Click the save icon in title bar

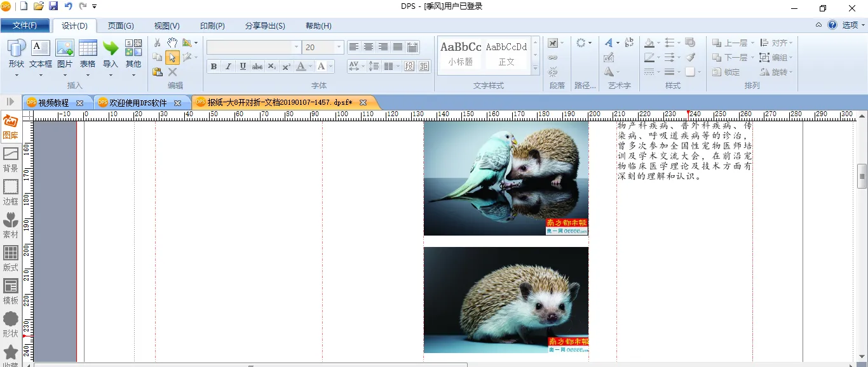click(53, 6)
